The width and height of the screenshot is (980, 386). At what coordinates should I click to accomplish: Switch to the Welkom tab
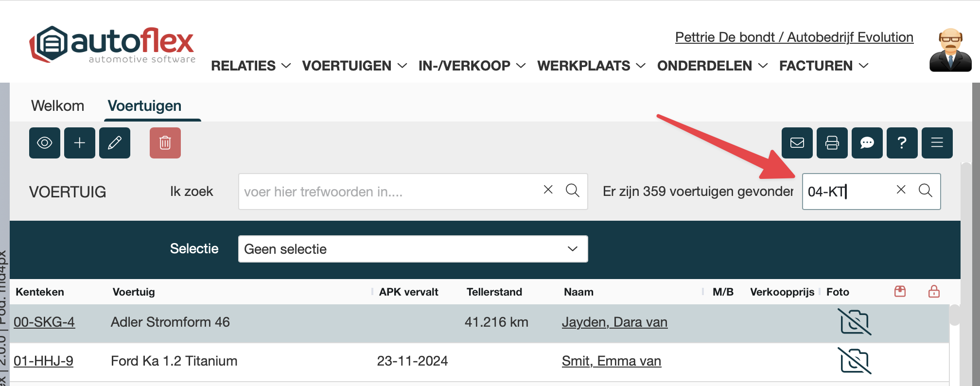click(x=57, y=106)
